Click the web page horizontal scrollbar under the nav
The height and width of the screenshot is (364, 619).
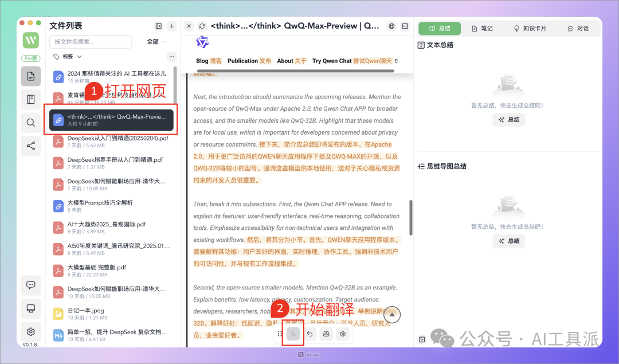(x=295, y=71)
